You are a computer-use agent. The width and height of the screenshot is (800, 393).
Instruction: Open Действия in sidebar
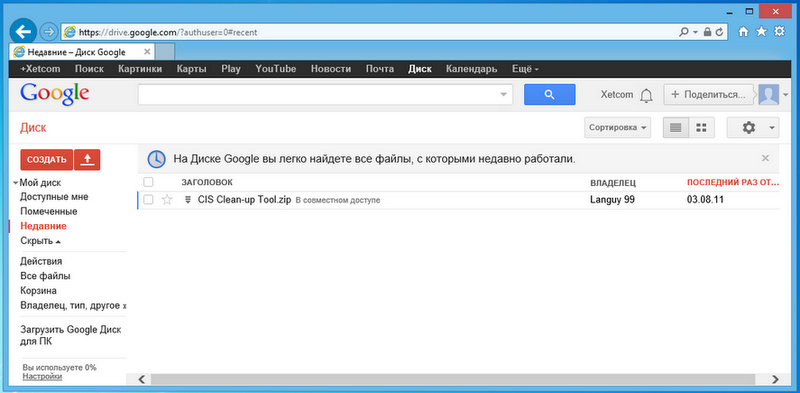(41, 261)
